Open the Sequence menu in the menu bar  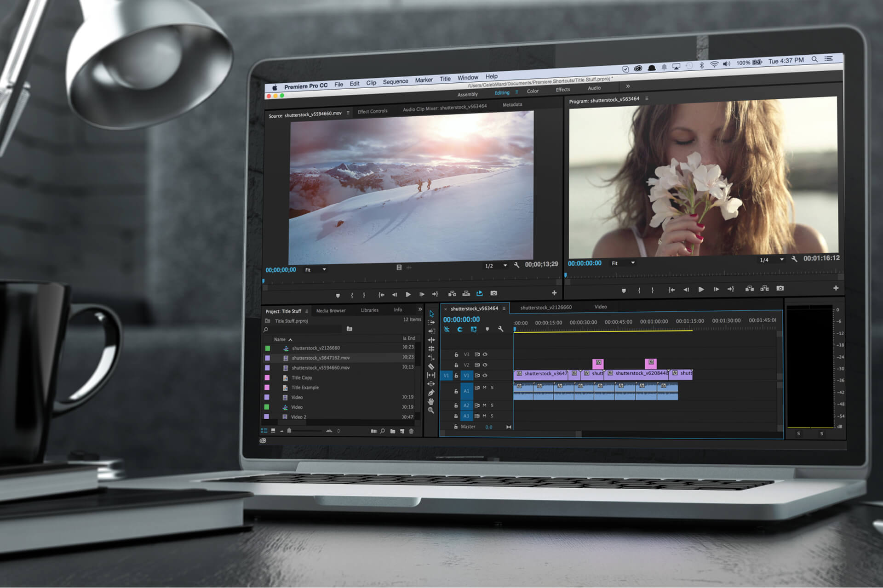pyautogui.click(x=395, y=81)
